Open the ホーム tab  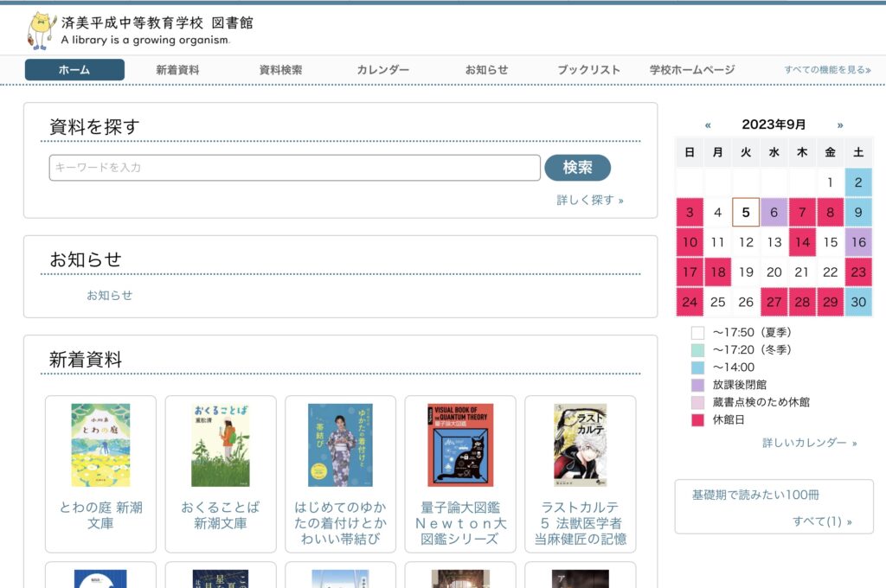click(x=74, y=69)
